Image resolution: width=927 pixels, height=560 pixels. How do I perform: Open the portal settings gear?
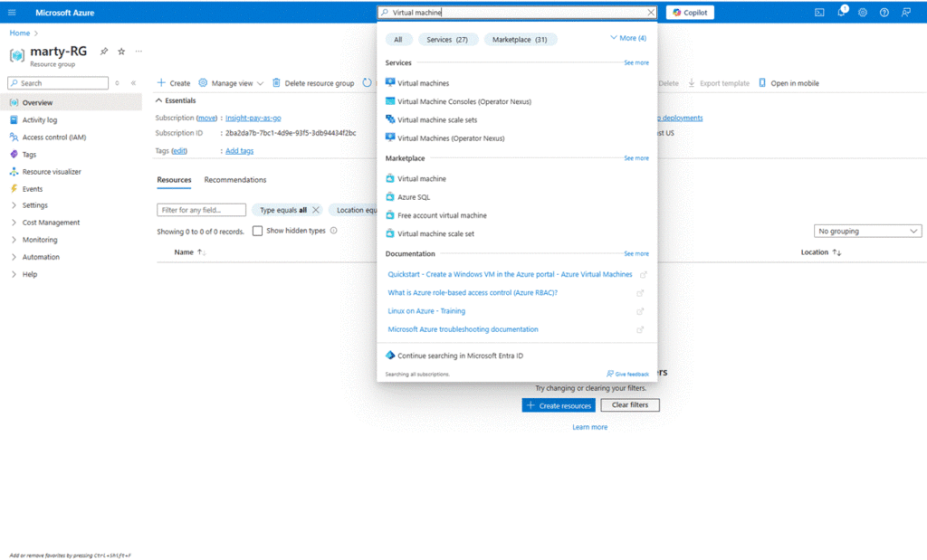[863, 13]
